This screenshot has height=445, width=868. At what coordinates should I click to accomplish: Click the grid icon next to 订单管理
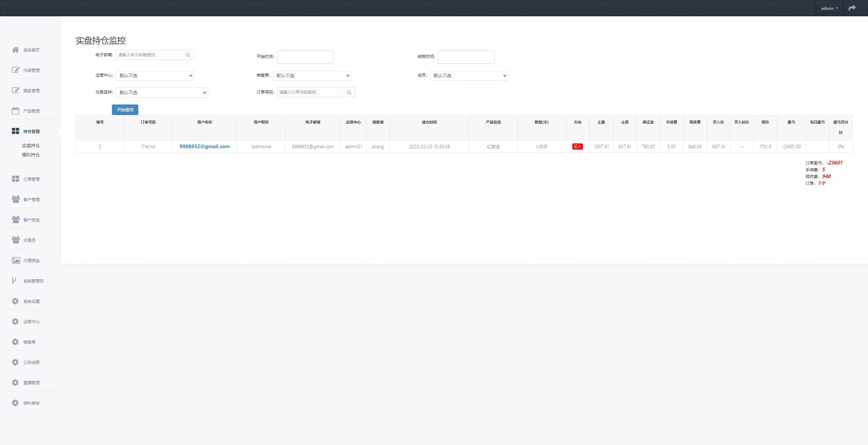point(15,179)
